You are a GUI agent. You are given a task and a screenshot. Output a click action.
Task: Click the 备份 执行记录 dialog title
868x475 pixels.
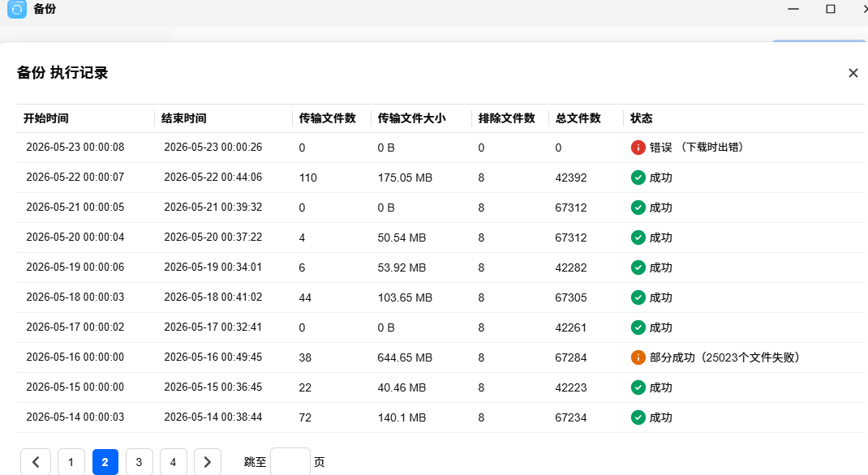[62, 72]
